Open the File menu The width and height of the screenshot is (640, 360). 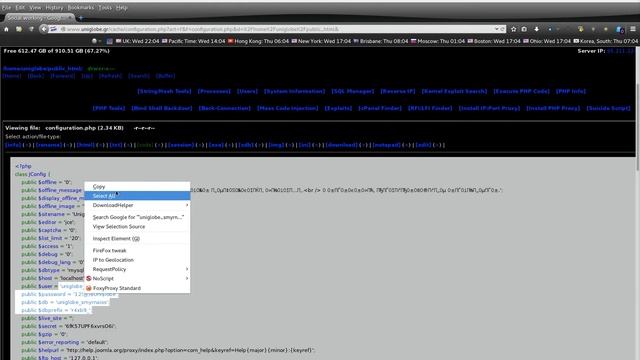[6, 7]
